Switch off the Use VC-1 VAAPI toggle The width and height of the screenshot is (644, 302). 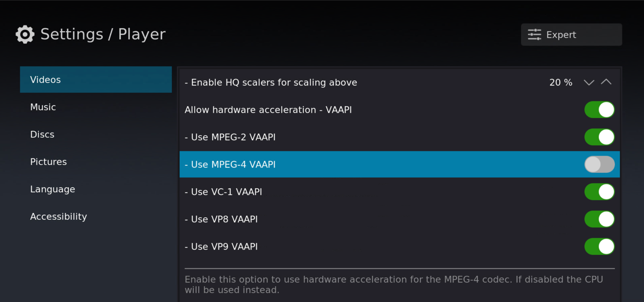pos(599,192)
